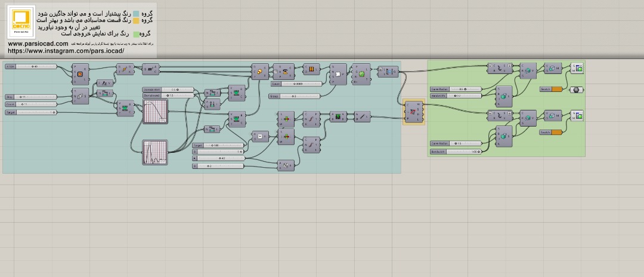Click the Parsiocad logo image
Viewport: 644px width, 277px height.
tap(21, 22)
